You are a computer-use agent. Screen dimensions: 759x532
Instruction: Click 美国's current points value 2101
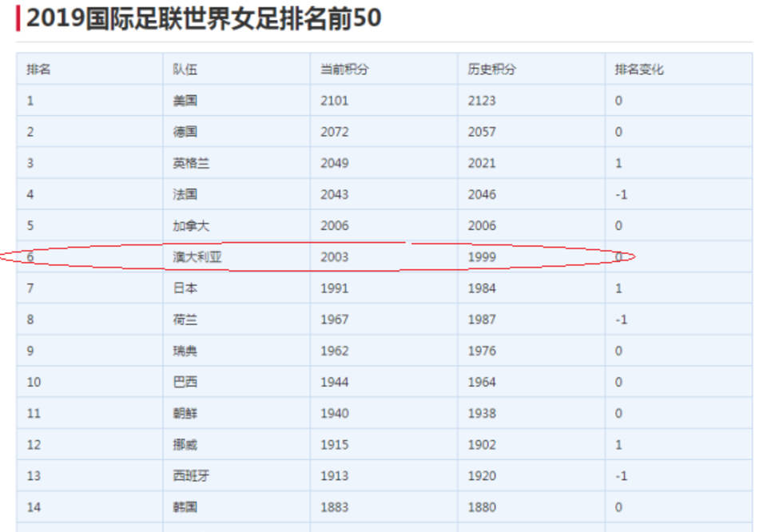(335, 101)
